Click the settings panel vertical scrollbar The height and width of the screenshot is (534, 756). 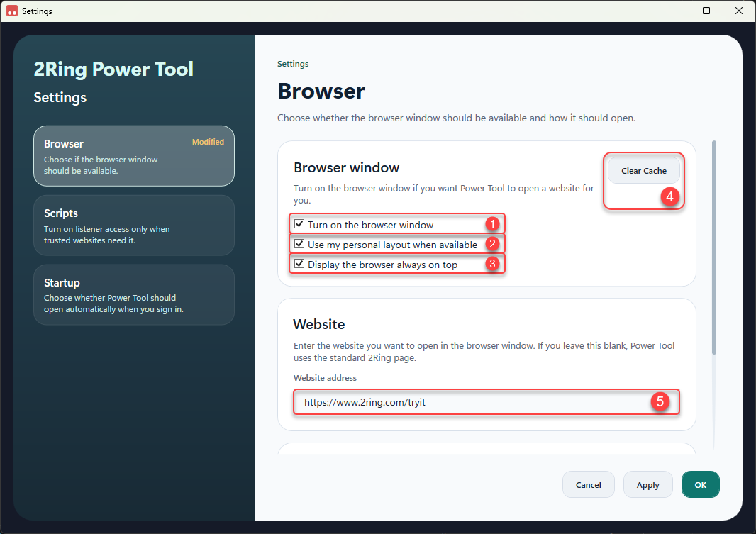coord(714,247)
